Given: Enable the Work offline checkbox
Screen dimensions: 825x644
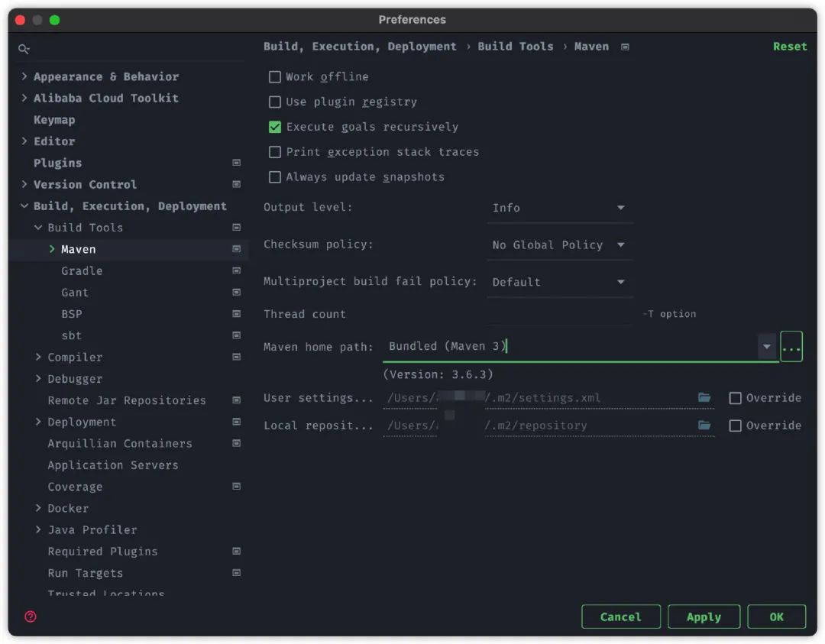Looking at the screenshot, I should click(275, 76).
